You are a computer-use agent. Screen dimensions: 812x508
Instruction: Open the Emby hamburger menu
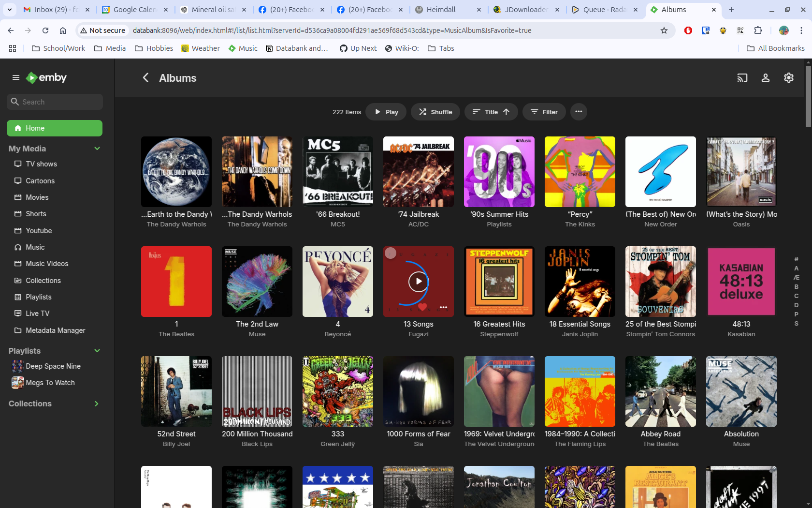pyautogui.click(x=16, y=77)
